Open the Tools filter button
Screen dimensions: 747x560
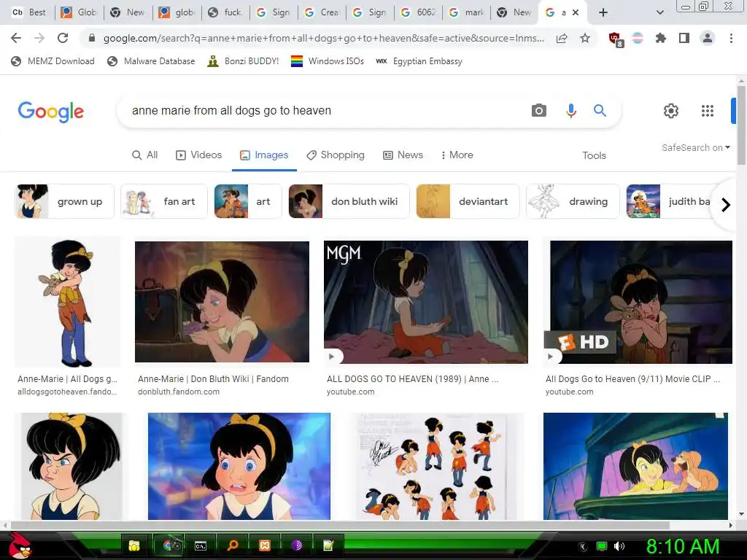click(594, 155)
